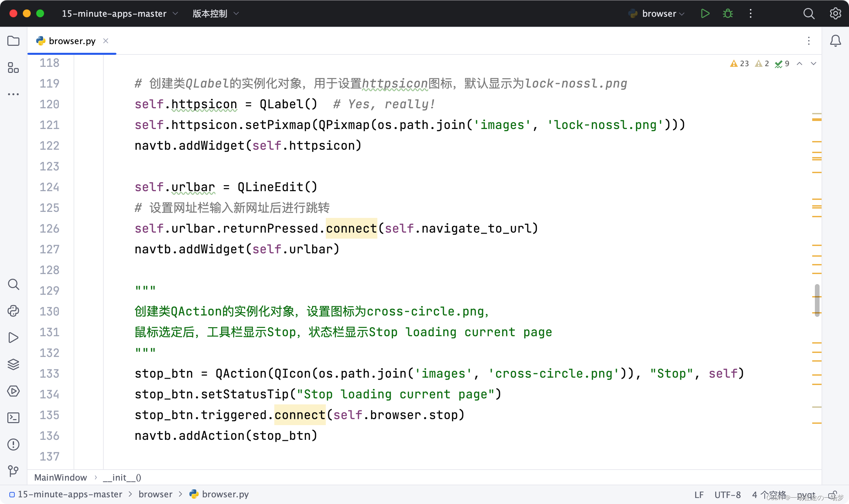
Task: Click the MainWindow breadcrumb
Action: coord(61,477)
